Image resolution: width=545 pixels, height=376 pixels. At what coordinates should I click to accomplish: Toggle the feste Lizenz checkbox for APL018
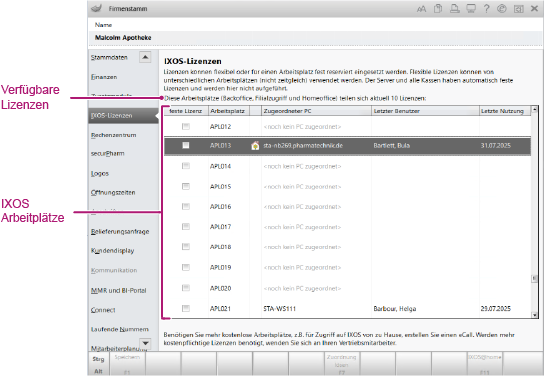pyautogui.click(x=186, y=247)
